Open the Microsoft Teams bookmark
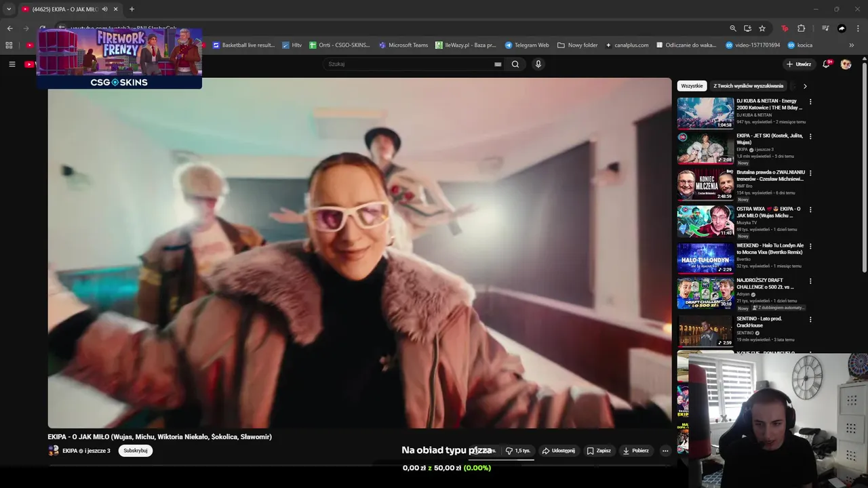 pyautogui.click(x=403, y=45)
